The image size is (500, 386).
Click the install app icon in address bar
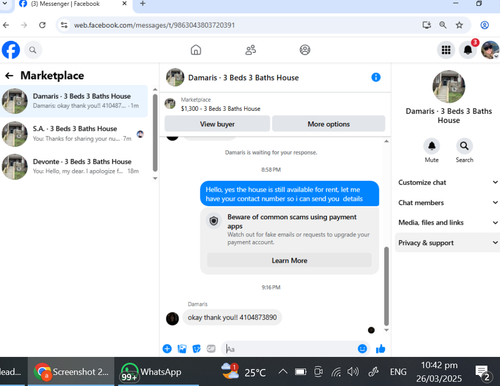pyautogui.click(x=426, y=25)
